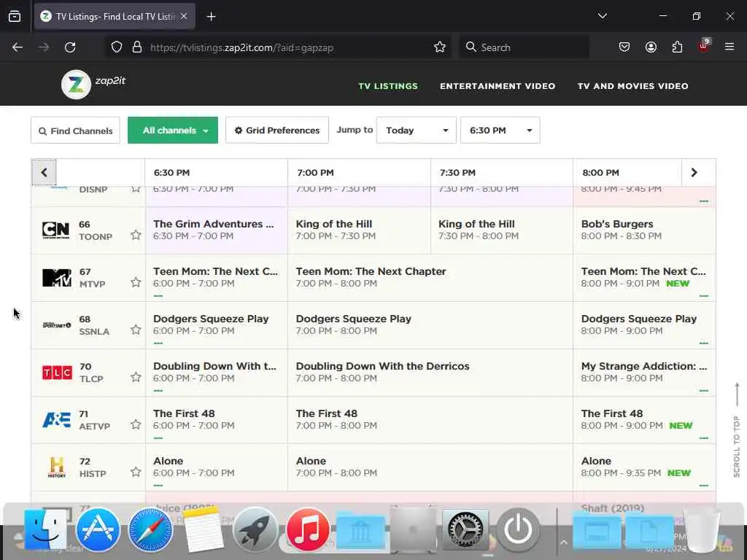The height and width of the screenshot is (560, 747).
Task: Open My Strange Addiction listing
Action: tap(644, 373)
